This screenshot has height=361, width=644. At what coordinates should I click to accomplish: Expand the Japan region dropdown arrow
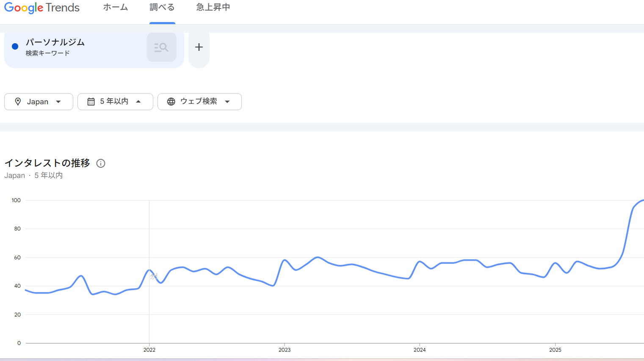click(x=58, y=102)
